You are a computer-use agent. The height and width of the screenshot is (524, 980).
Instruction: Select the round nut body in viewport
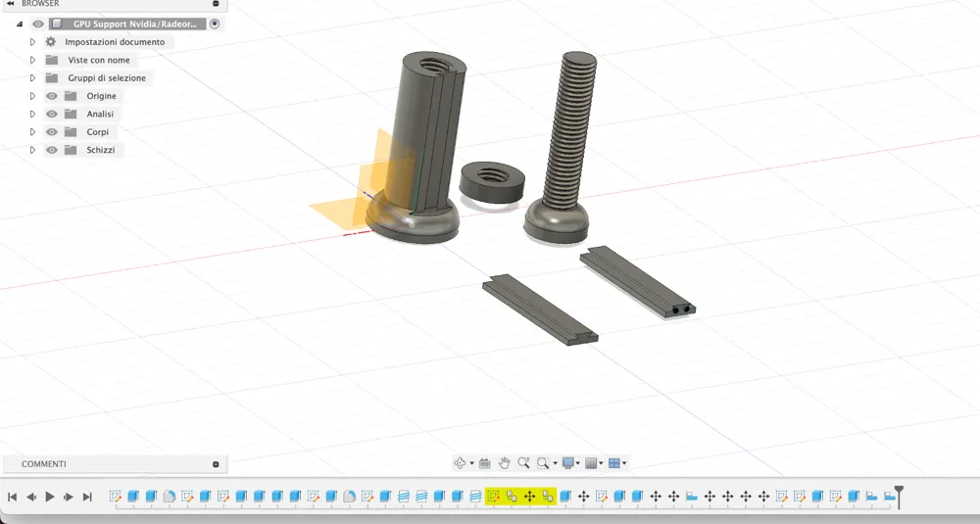point(492,182)
